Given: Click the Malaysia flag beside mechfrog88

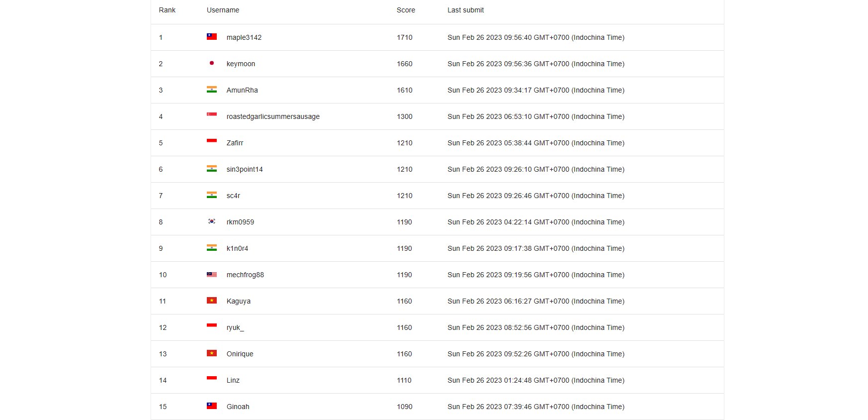Looking at the screenshot, I should pyautogui.click(x=212, y=274).
